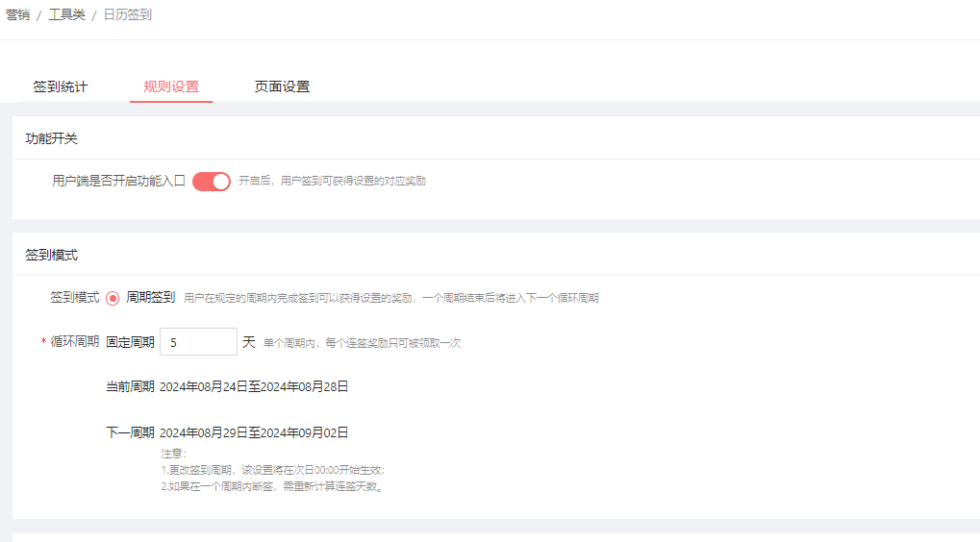Select the 规则设置 tab
Image resolution: width=980 pixels, height=542 pixels.
171,86
